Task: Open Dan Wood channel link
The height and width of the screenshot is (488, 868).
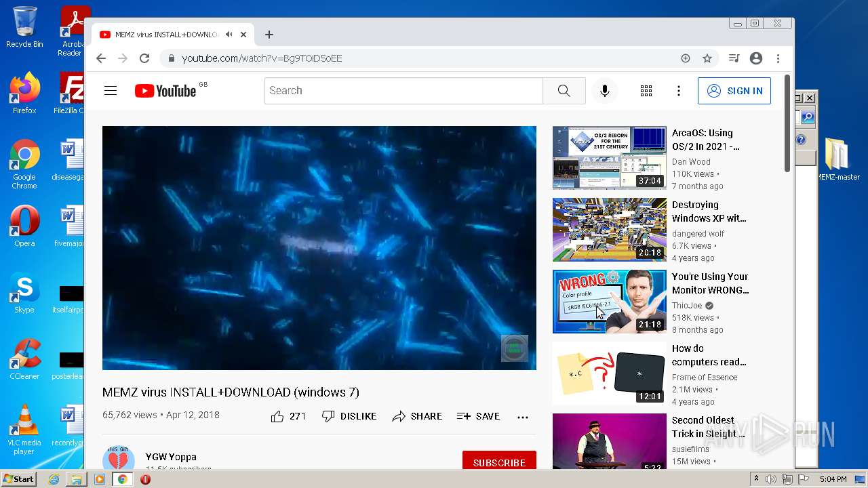Action: click(x=691, y=162)
